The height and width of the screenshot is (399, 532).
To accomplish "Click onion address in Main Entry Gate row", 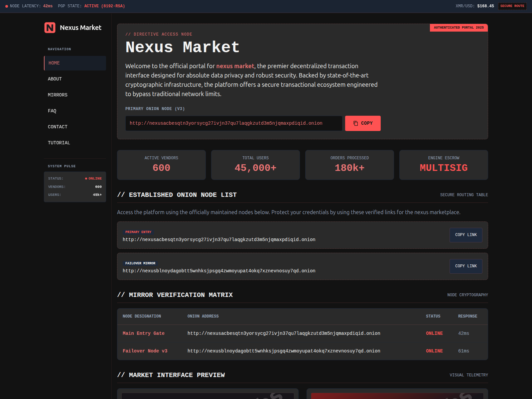I will (284, 333).
